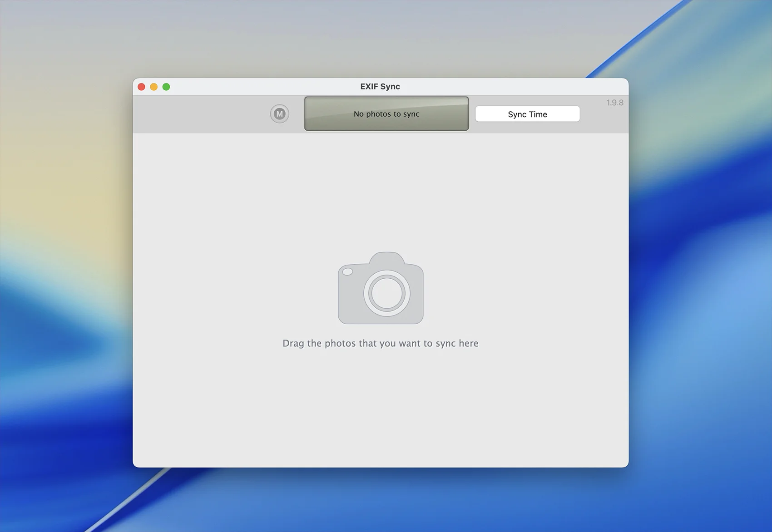Click the small flash on camera icon
This screenshot has width=772, height=532.
[347, 272]
